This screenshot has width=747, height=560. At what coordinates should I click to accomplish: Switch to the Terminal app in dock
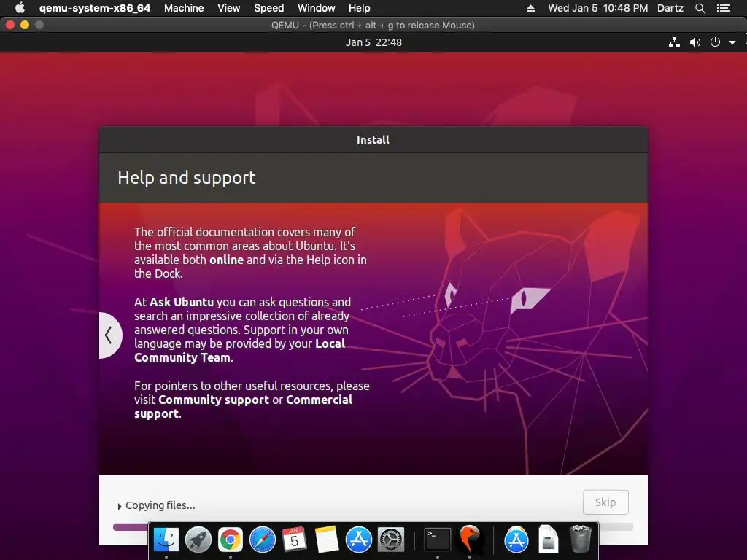click(438, 540)
